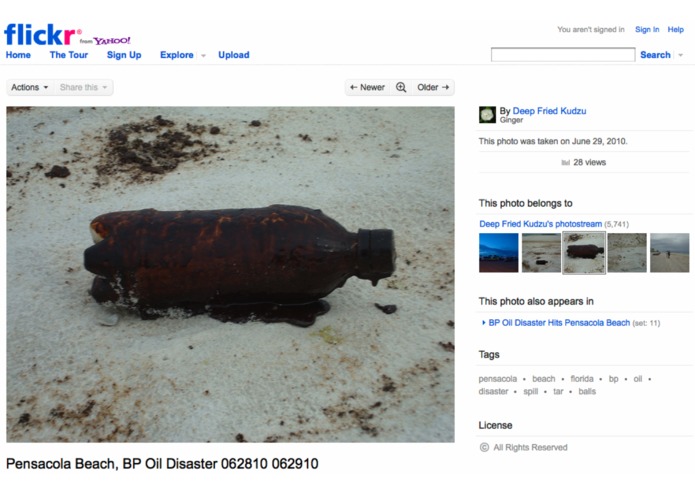Click the 28 views text
The image size is (695, 494).
[590, 163]
